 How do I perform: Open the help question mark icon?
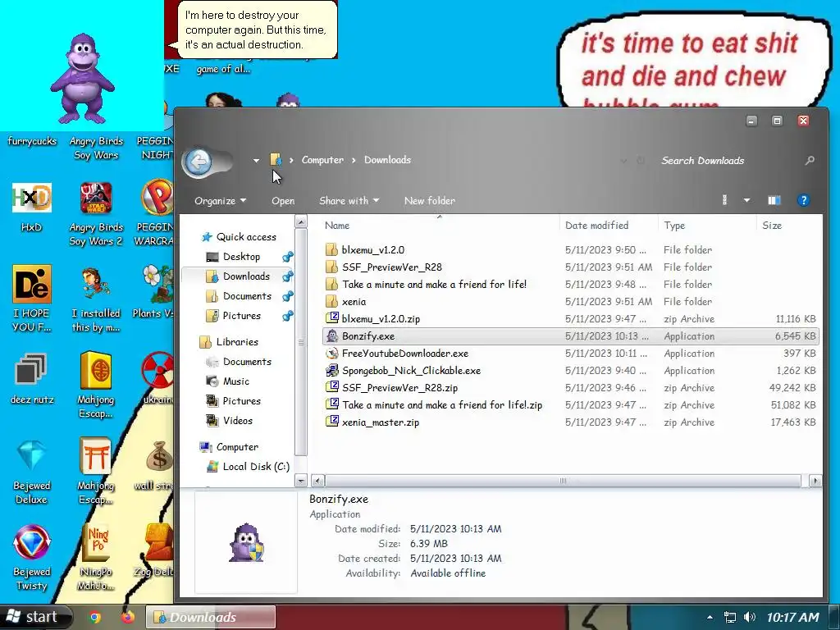coord(803,200)
